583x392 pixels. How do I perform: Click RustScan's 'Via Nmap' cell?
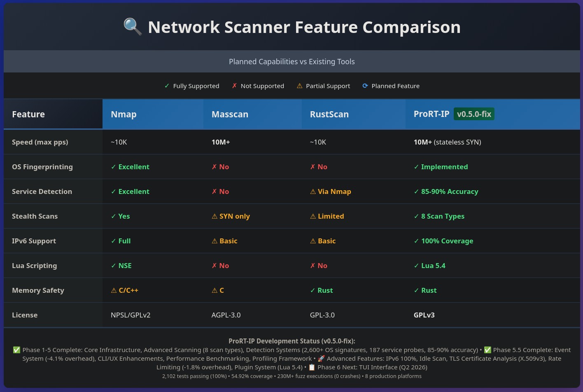(x=331, y=191)
